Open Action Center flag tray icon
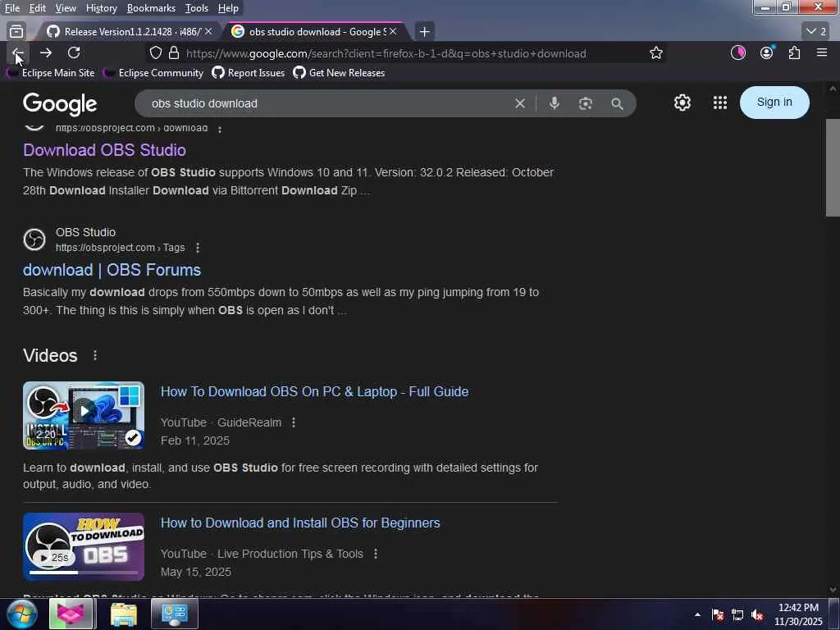Viewport: 840px width, 630px height. [718, 615]
